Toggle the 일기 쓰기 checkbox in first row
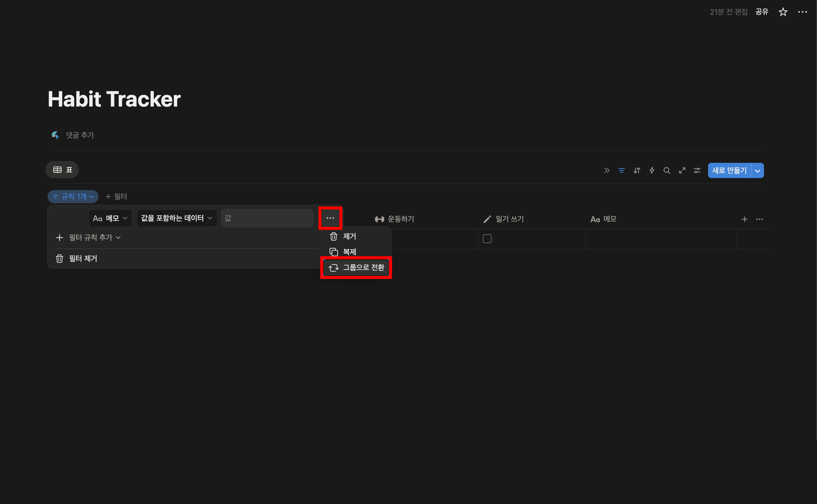The width and height of the screenshot is (817, 504). point(487,239)
